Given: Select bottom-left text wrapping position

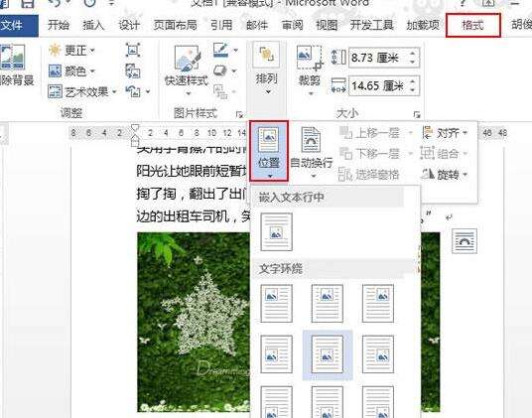Looking at the screenshot, I should coord(277,402).
